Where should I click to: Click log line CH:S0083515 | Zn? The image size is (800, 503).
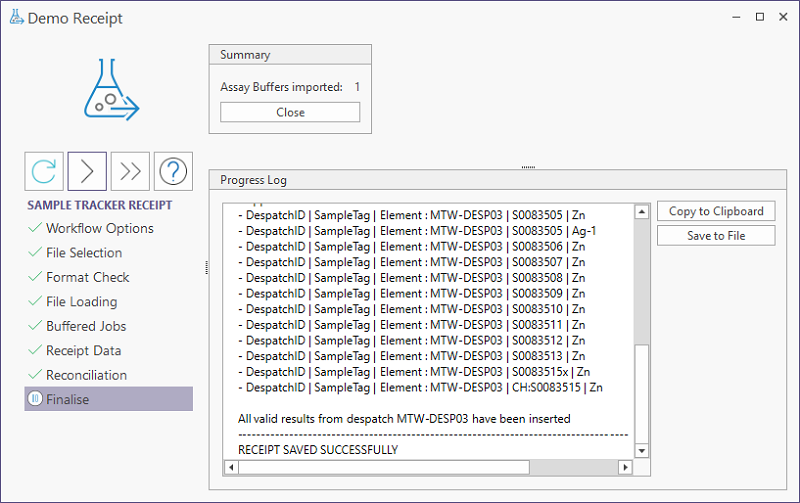(420, 387)
